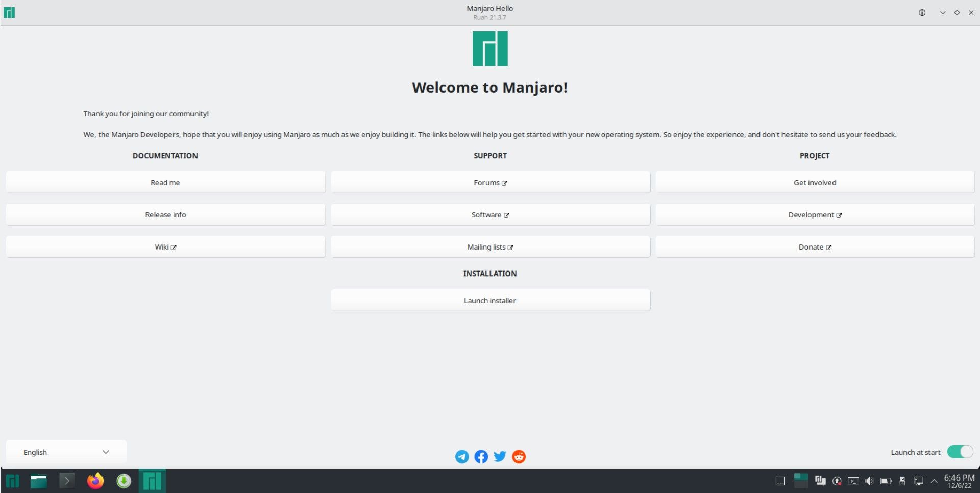Open the removable USB devices tray icon
The width and height of the screenshot is (980, 493).
[902, 481]
